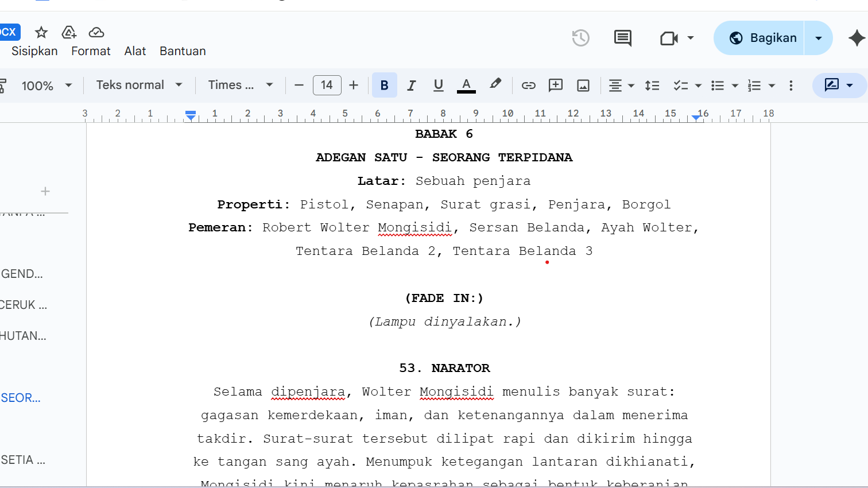Open the Times font dropdown
868x488 pixels.
pos(240,85)
